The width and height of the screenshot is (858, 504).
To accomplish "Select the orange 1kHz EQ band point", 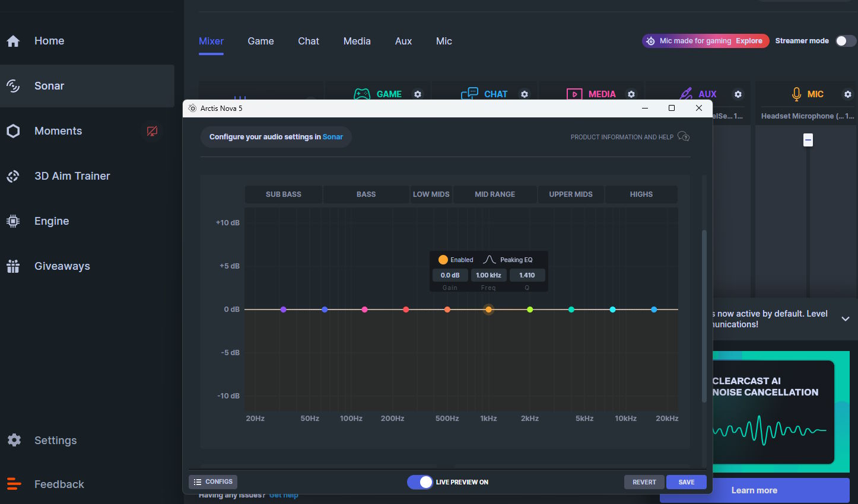I will point(488,310).
